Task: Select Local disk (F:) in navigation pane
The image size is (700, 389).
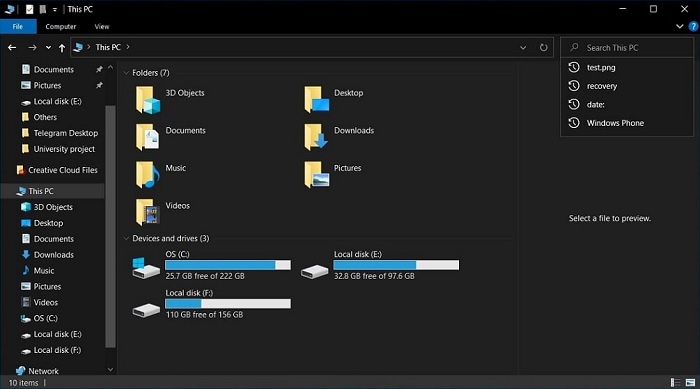Action: [57, 350]
